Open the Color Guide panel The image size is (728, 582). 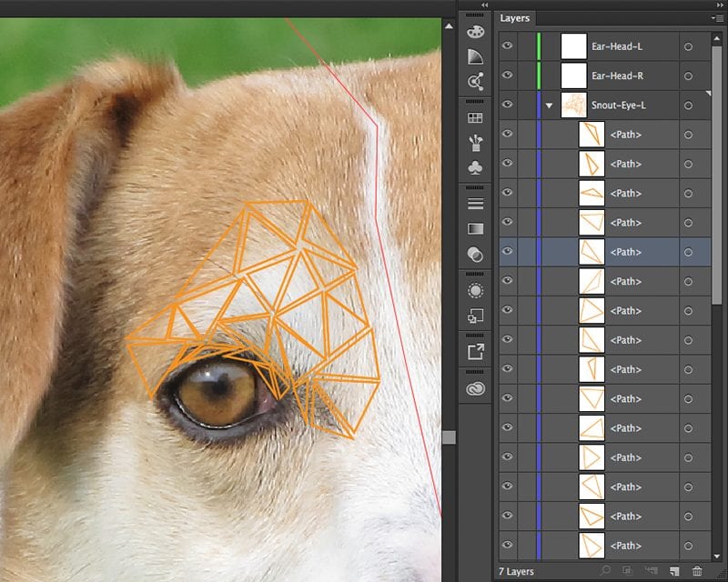click(475, 57)
